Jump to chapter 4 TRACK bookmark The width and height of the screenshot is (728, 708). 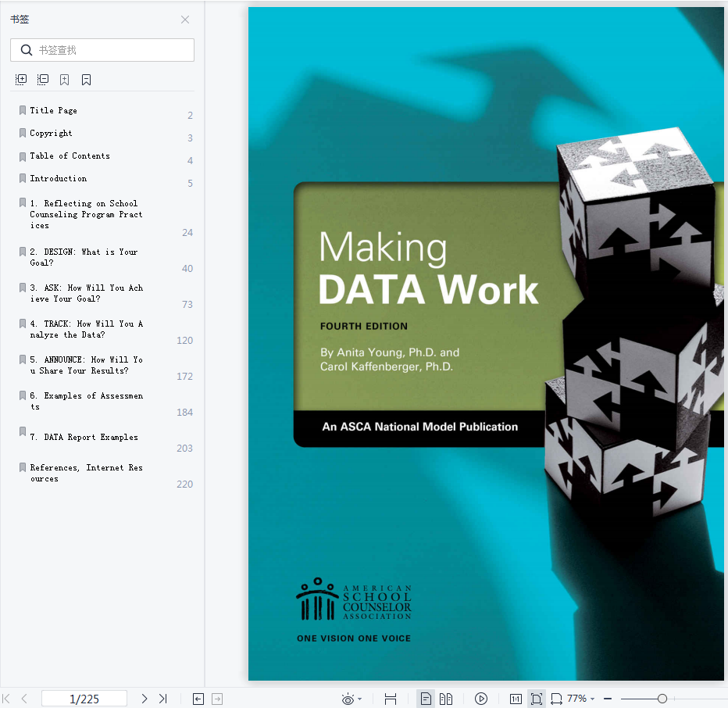pos(87,329)
